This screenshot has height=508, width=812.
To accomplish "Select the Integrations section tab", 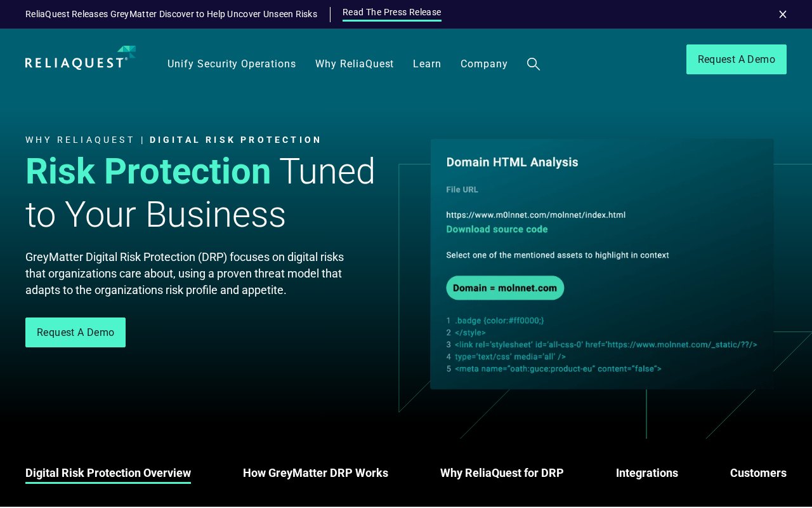I will point(647,473).
